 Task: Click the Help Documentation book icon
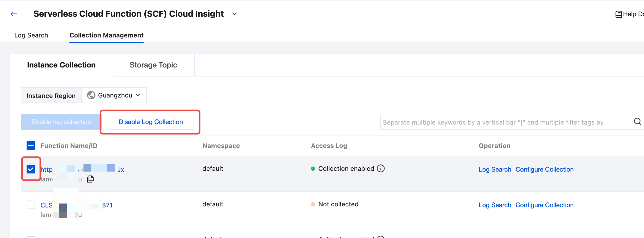click(x=618, y=14)
